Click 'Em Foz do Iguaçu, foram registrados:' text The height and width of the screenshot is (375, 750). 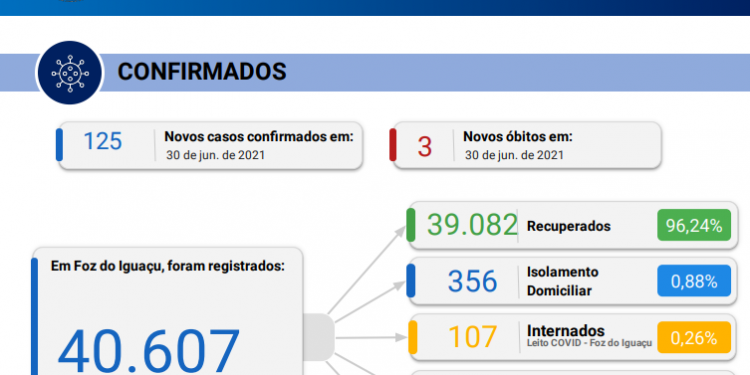(168, 266)
